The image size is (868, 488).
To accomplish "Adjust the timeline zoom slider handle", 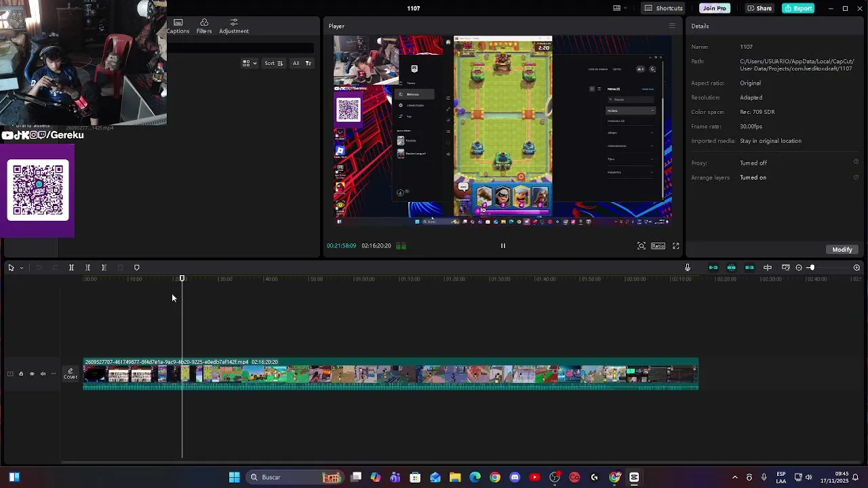I will pos(811,268).
